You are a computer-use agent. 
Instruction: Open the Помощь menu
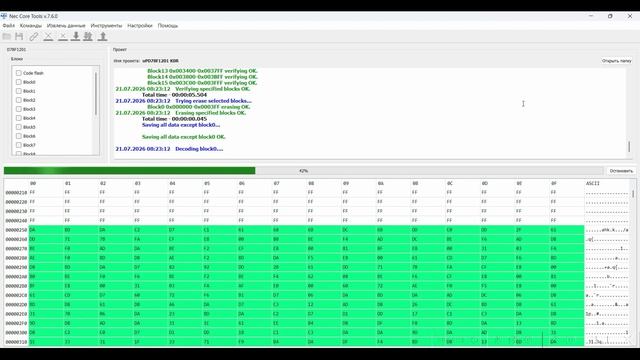168,26
